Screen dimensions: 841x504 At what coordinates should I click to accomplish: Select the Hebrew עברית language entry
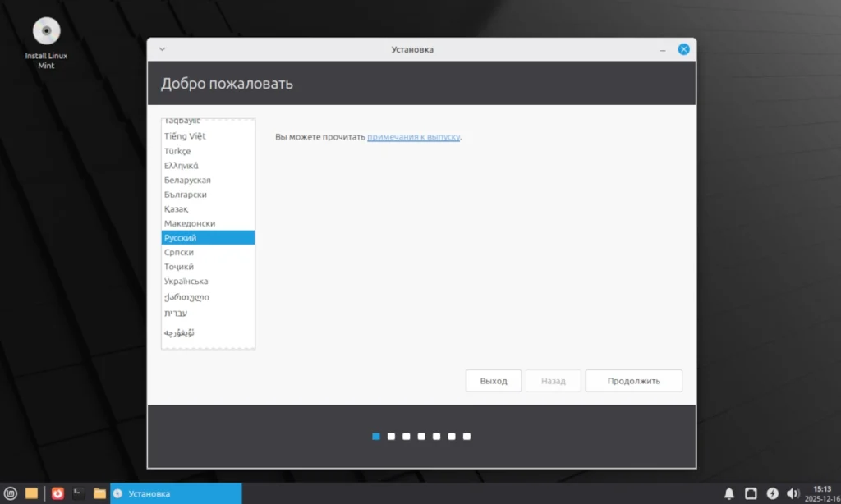pyautogui.click(x=208, y=313)
